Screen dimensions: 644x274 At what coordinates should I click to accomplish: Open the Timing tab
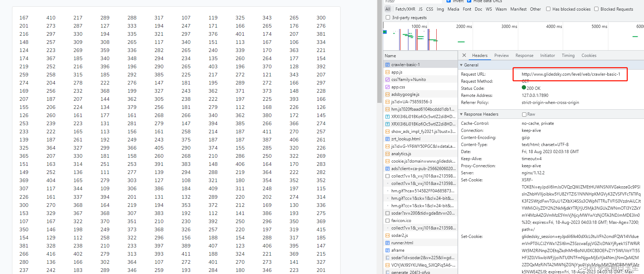tap(568, 56)
